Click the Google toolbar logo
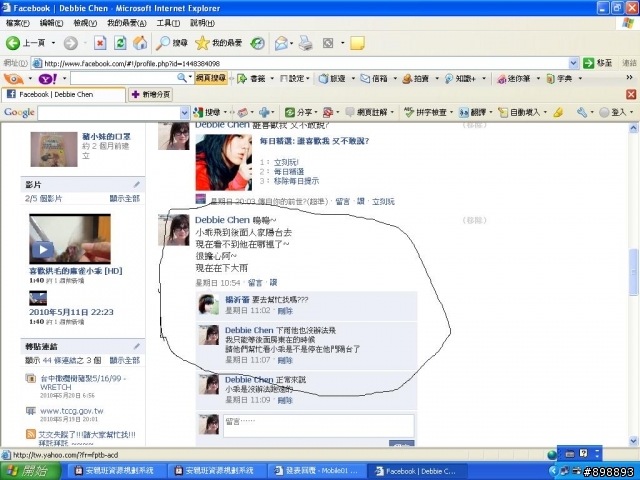This screenshot has width=640, height=480. coord(19,112)
